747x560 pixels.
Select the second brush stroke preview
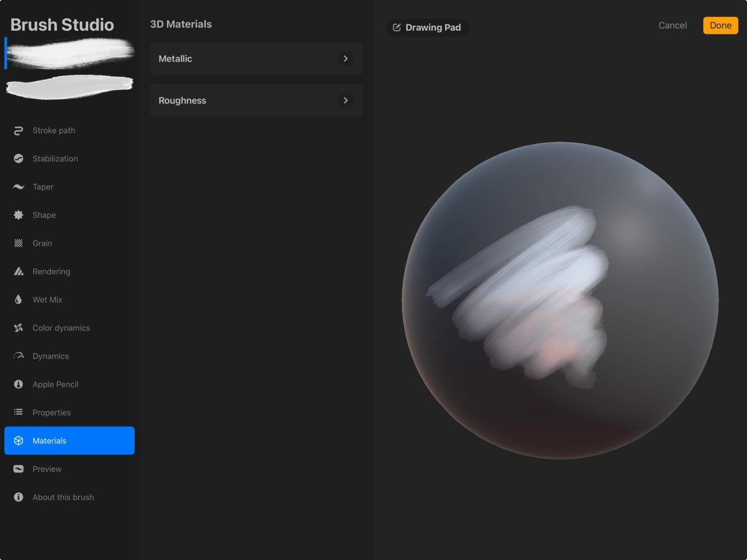[x=69, y=87]
